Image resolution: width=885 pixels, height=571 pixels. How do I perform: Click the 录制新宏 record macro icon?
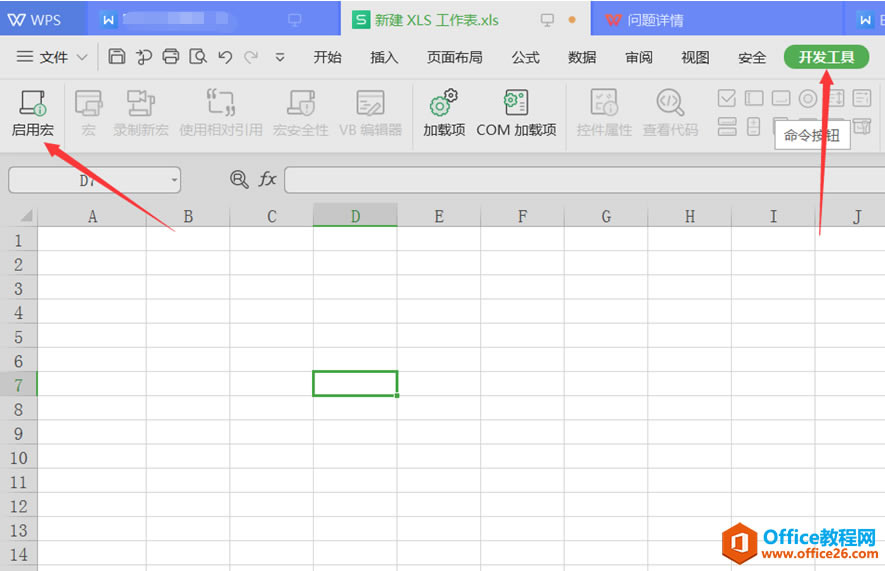click(141, 113)
